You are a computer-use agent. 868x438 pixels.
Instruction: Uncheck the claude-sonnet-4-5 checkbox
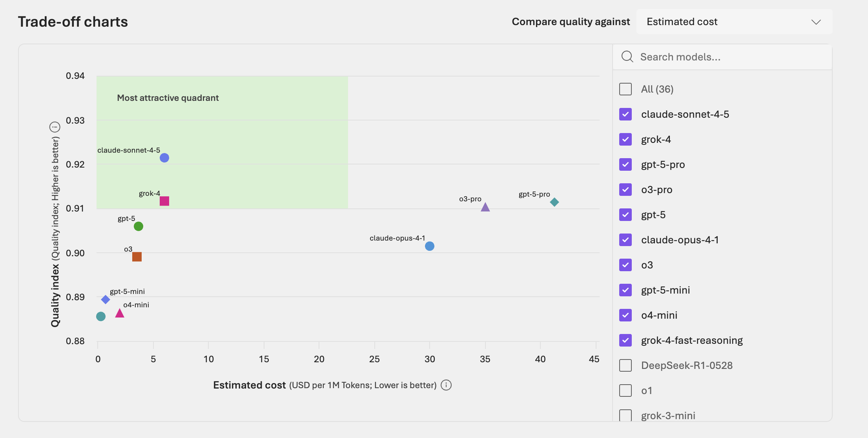pyautogui.click(x=625, y=114)
